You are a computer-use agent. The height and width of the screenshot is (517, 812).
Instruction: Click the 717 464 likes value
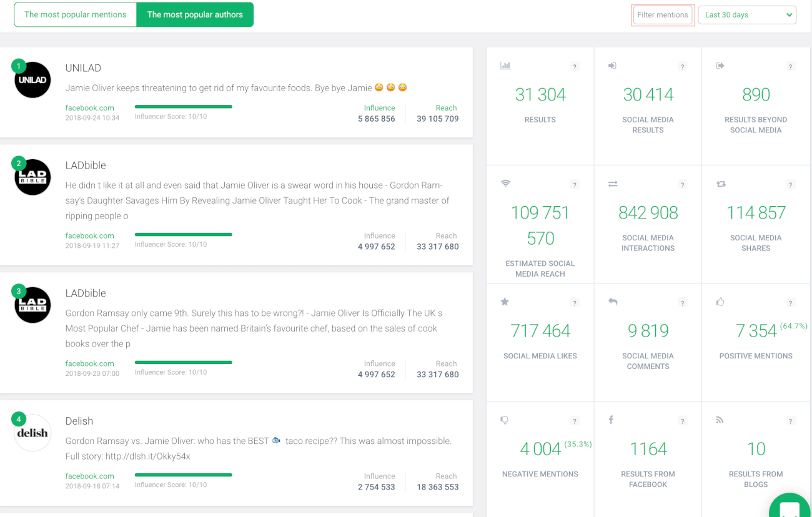pyautogui.click(x=540, y=330)
